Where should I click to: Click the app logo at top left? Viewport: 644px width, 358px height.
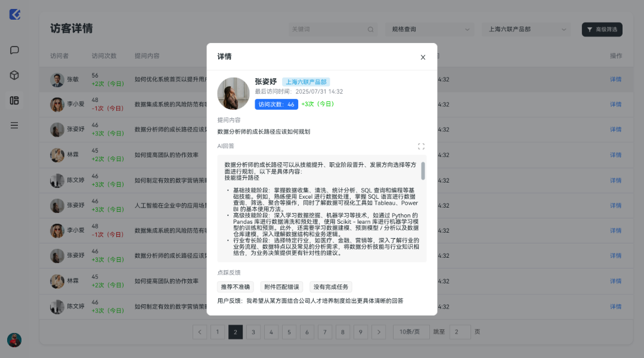pyautogui.click(x=15, y=14)
